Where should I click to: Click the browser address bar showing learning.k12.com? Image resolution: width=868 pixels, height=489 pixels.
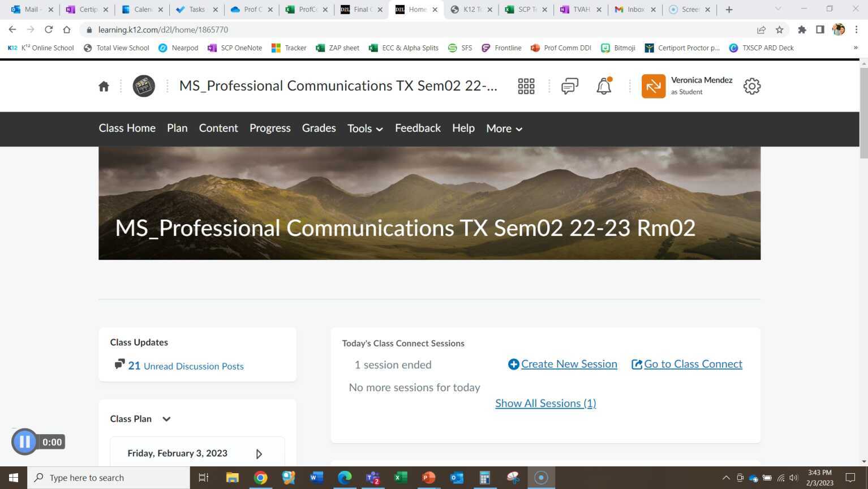coord(164,29)
